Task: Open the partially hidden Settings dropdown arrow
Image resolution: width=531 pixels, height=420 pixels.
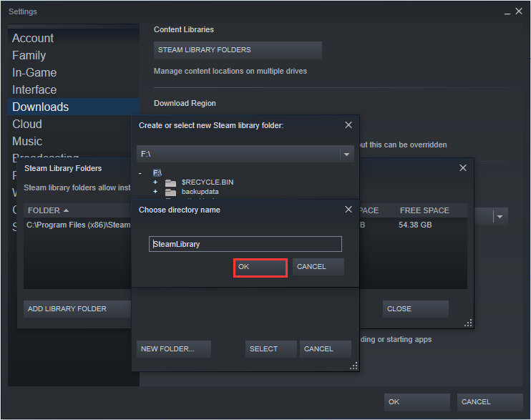Action: pos(500,217)
